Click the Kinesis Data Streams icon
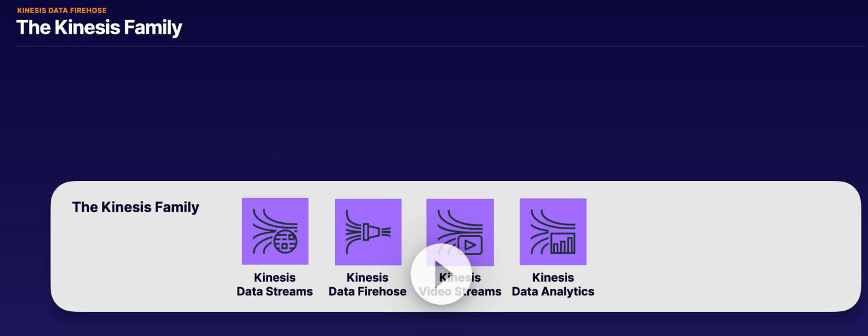Image resolution: width=868 pixels, height=336 pixels. (x=275, y=231)
